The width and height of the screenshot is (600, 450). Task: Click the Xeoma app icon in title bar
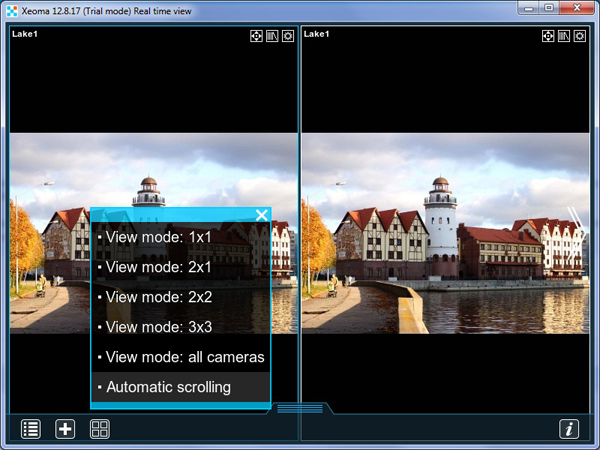(x=12, y=11)
